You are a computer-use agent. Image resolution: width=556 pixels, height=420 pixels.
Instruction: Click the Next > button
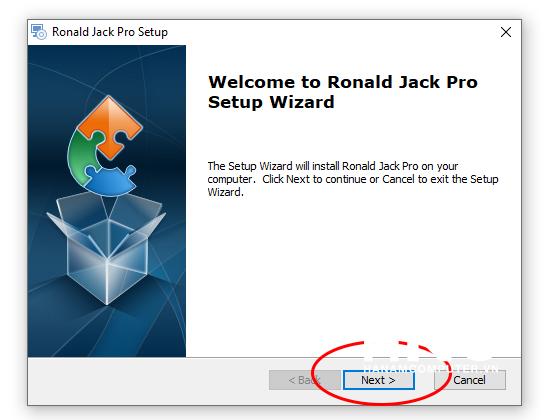coord(379,380)
